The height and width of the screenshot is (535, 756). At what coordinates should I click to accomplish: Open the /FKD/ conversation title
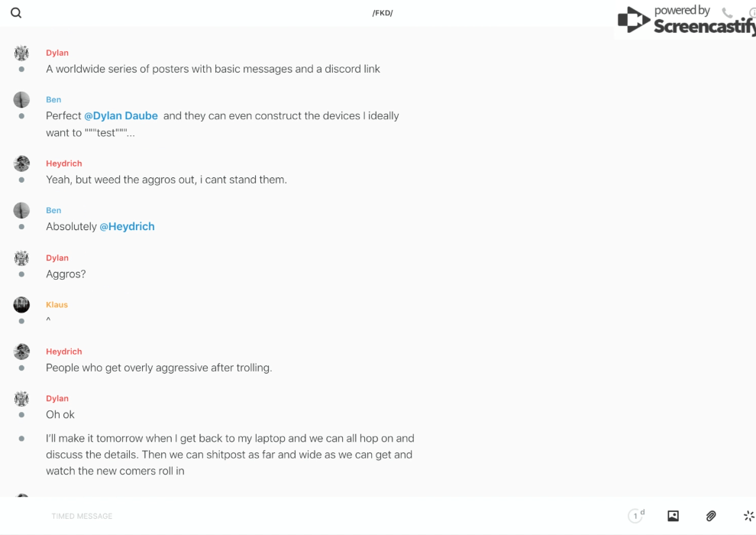383,13
